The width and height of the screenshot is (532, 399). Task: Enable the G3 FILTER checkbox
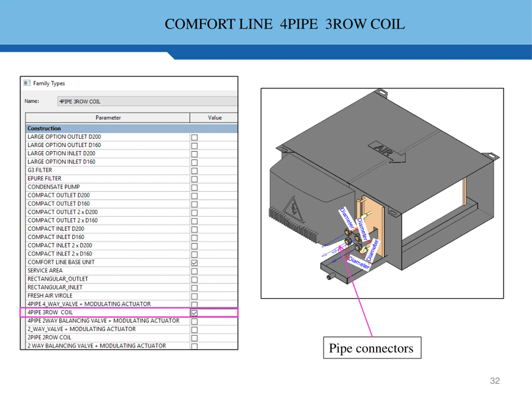194,171
